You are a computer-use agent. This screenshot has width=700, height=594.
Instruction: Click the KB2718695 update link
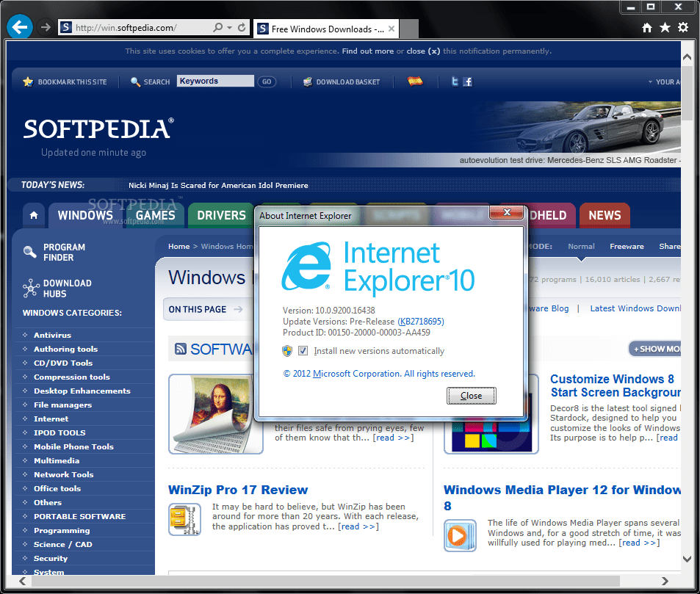[421, 322]
